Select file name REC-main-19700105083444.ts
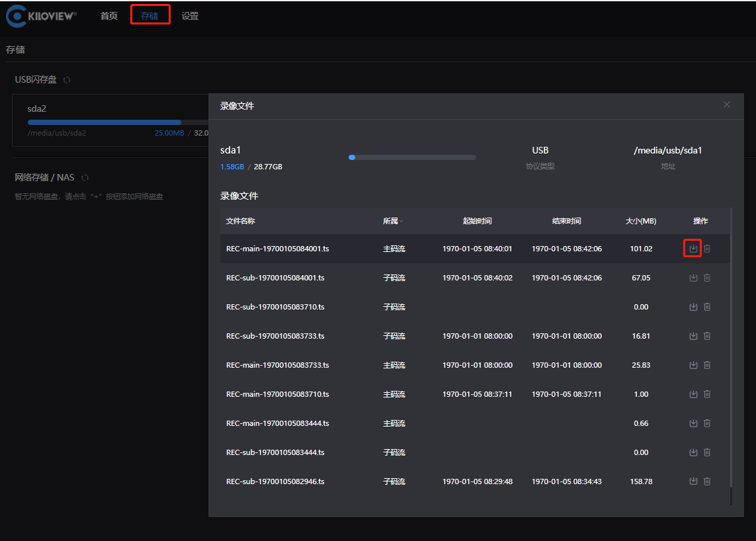Viewport: 756px width, 541px height. (278, 423)
